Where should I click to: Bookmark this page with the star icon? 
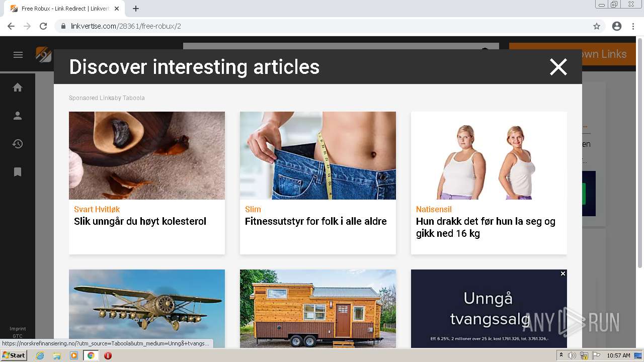(x=597, y=26)
